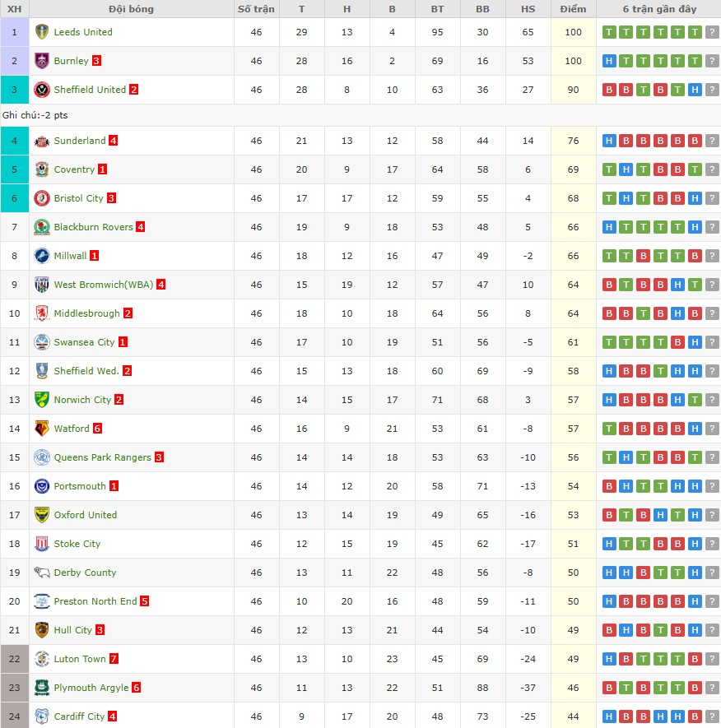Image resolution: width=721 pixels, height=728 pixels.
Task: Click the Sheffield Wed. club crest
Action: point(42,371)
